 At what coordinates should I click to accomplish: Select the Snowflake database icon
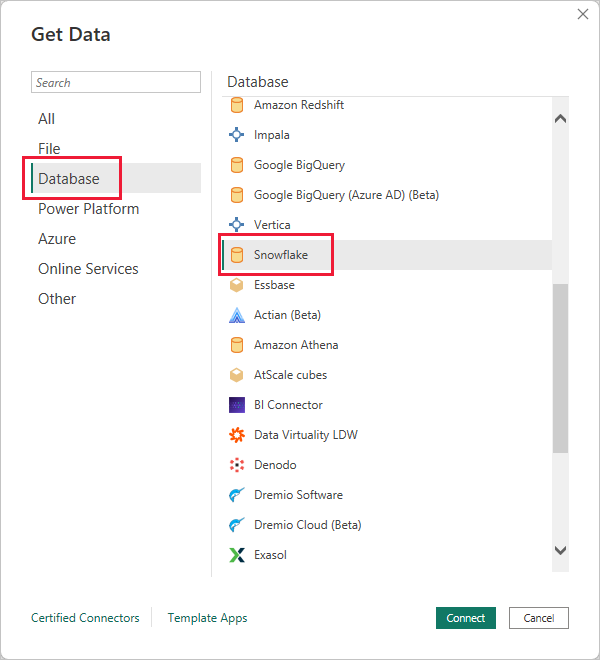[237, 255]
